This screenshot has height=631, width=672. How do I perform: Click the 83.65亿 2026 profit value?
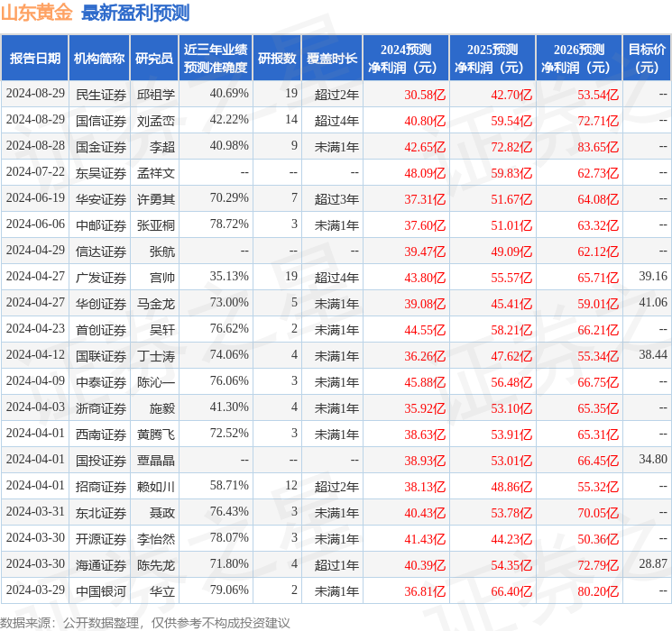tap(598, 147)
